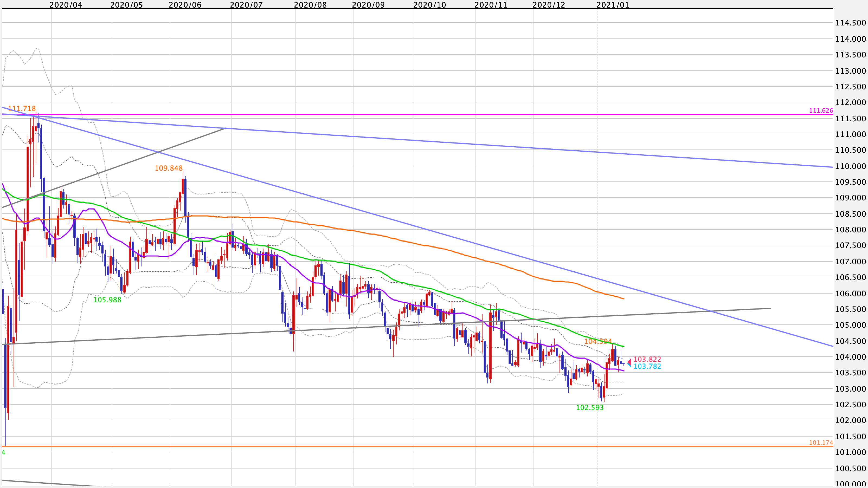Click the 107.000 price axis label

point(850,262)
